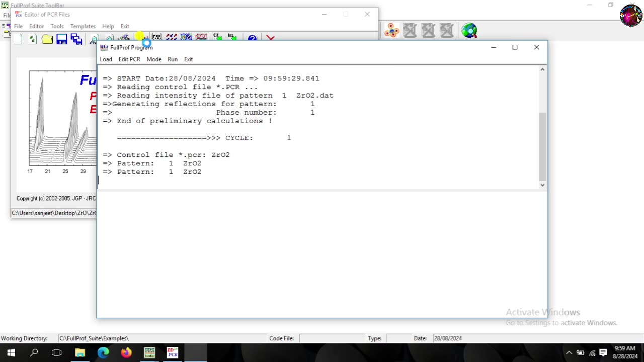Switch to FullProf Suite Toolbar taskbar icon
This screenshot has height=362, width=644.
(149, 353)
